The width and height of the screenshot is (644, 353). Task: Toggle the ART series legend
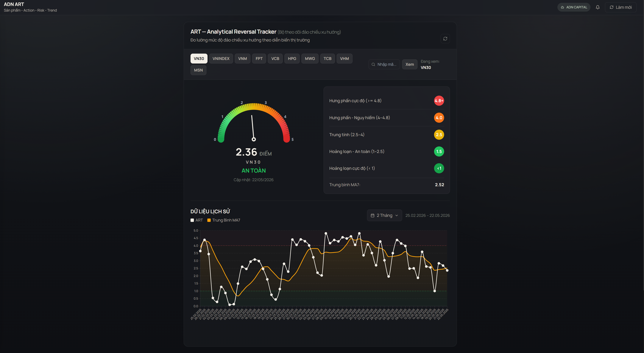197,220
